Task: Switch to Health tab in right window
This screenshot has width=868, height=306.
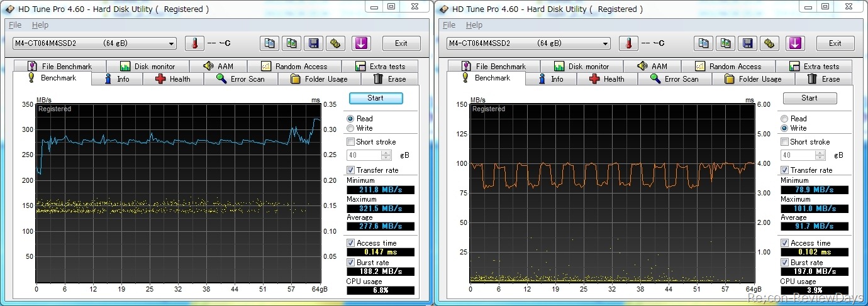Action: click(606, 79)
